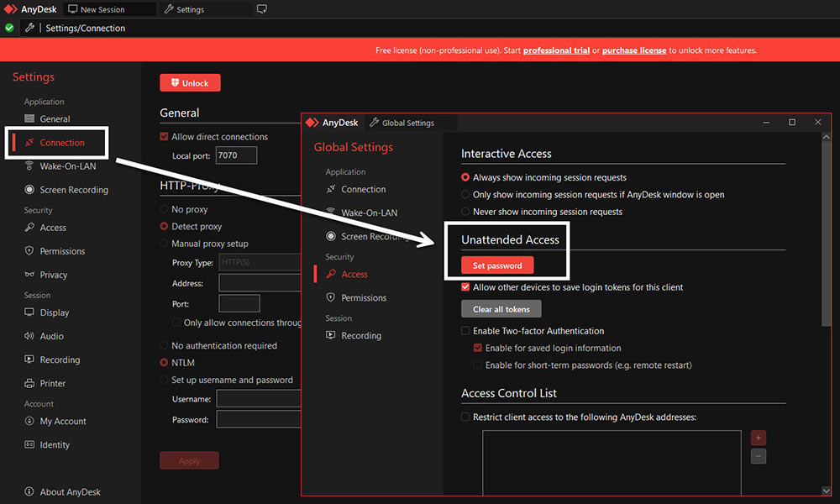Click the Recording play icon in Global Settings
840x504 pixels.
pyautogui.click(x=330, y=335)
